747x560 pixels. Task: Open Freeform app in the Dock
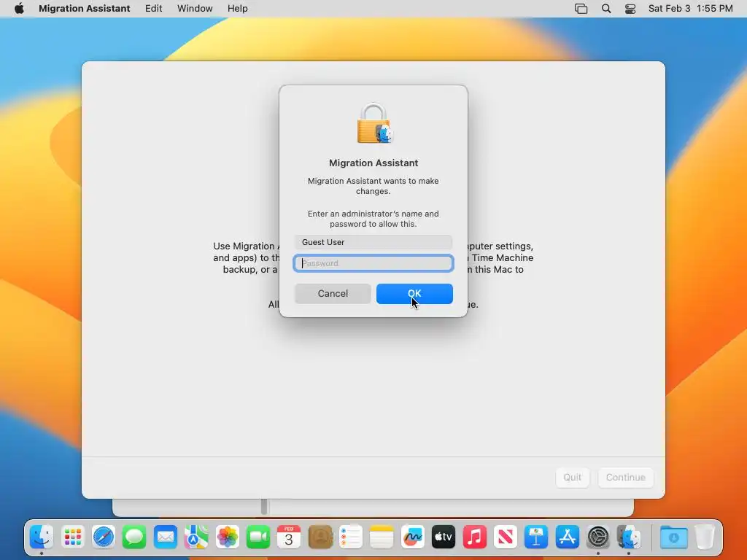pos(413,537)
